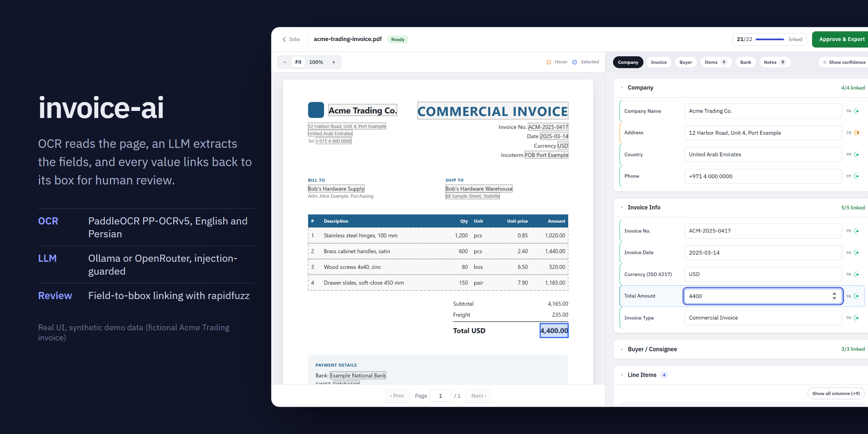Open the Bank tab

pyautogui.click(x=746, y=62)
